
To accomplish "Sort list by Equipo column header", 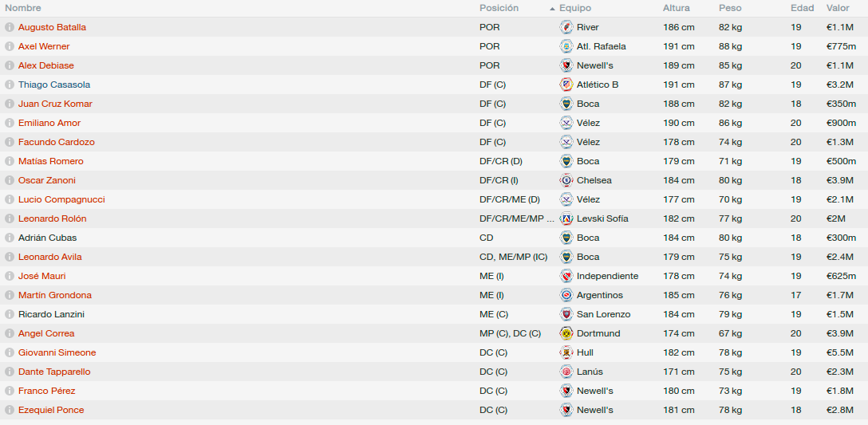I will [x=575, y=8].
